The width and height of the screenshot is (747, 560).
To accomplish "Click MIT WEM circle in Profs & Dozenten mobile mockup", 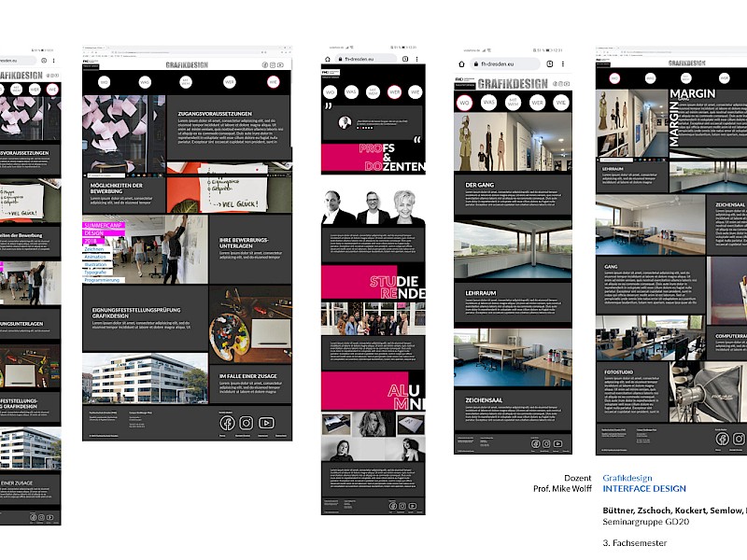I will [373, 91].
